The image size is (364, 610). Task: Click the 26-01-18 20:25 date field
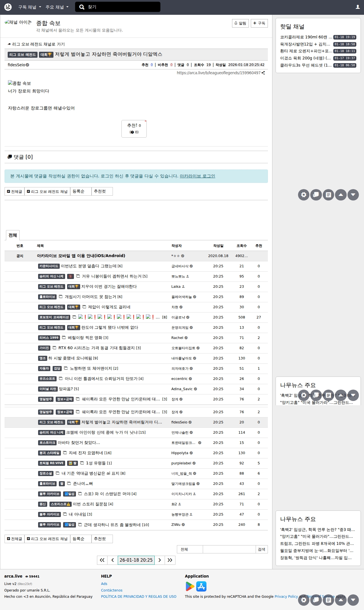point(136,560)
